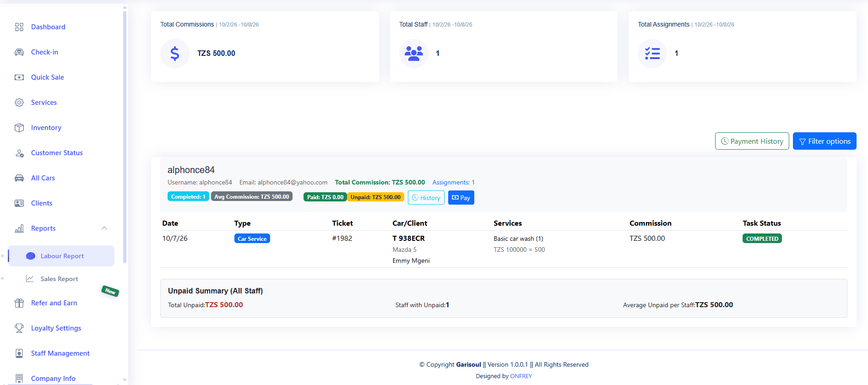
Task: Click the New badge on Refer and Earn
Action: pos(110,291)
